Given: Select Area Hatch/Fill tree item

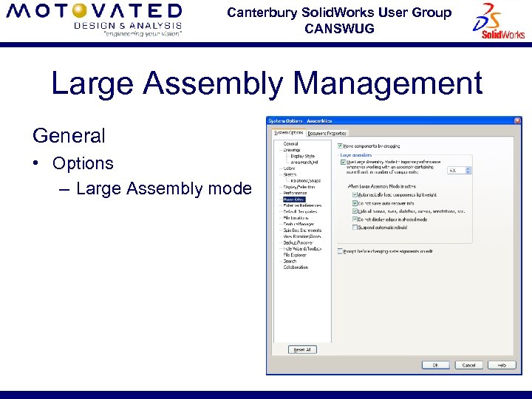Looking at the screenshot, I should (304, 162).
